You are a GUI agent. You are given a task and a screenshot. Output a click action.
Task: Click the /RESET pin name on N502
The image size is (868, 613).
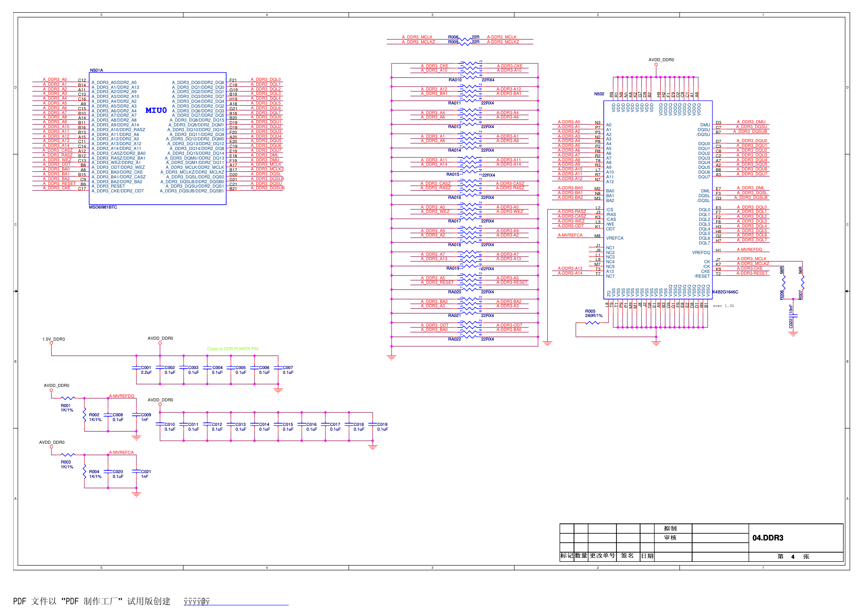pos(702,276)
